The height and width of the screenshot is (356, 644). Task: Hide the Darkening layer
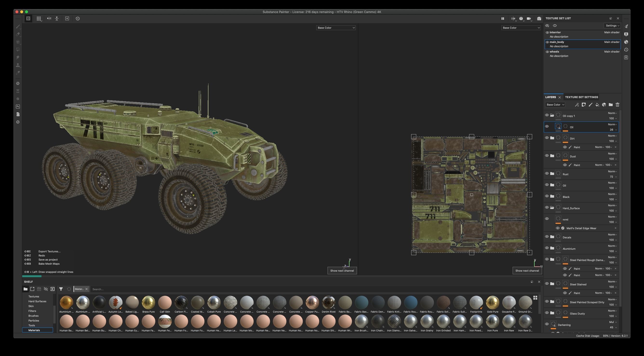(x=547, y=324)
